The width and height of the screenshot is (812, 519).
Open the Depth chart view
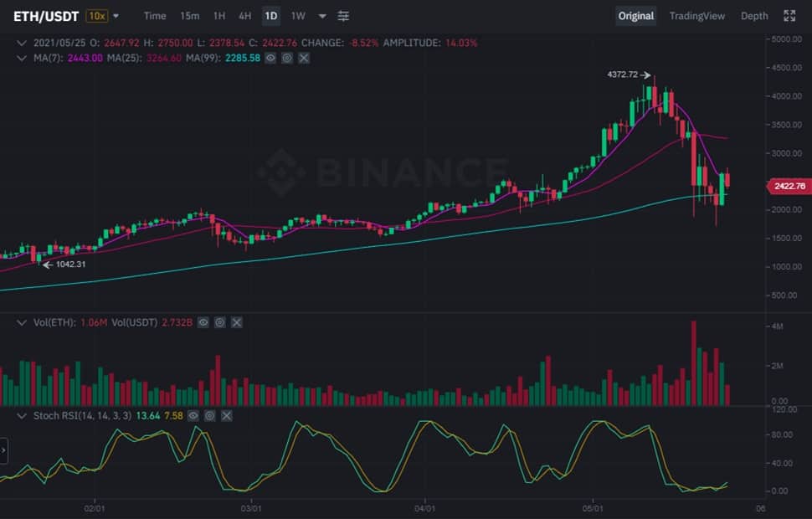pyautogui.click(x=754, y=16)
